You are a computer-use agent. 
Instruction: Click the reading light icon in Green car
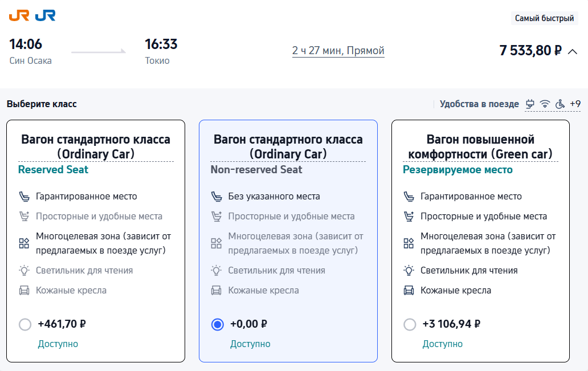pyautogui.click(x=409, y=270)
